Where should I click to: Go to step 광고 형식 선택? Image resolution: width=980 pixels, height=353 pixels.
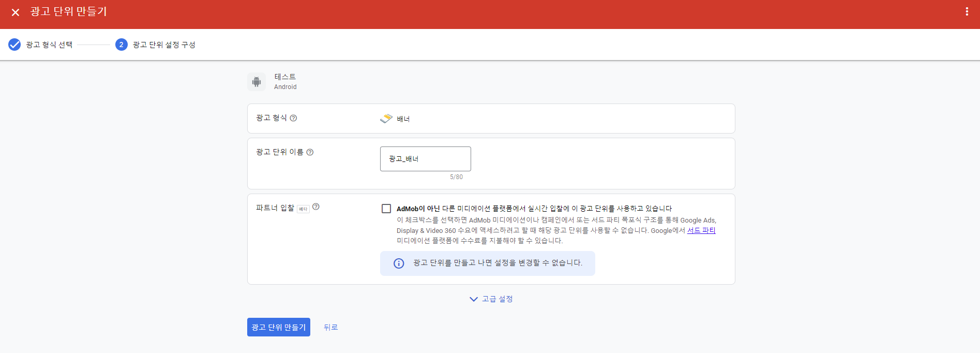49,45
